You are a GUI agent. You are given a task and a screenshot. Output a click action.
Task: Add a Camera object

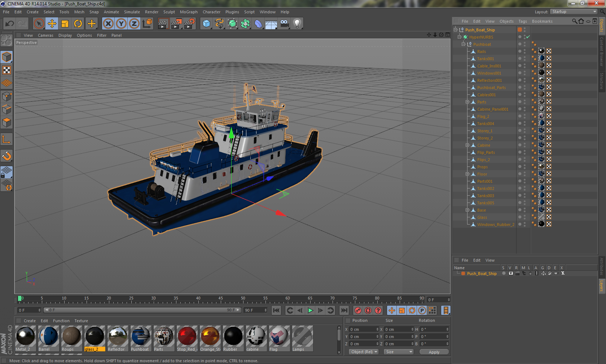284,24
